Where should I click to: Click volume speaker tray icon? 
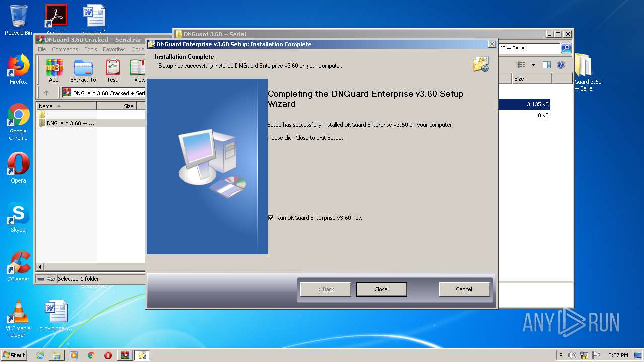tap(572, 355)
